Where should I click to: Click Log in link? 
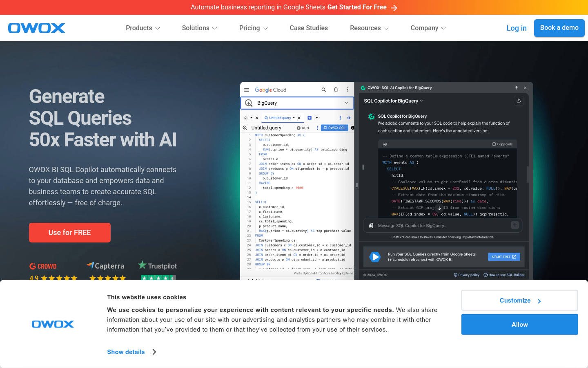coord(517,28)
